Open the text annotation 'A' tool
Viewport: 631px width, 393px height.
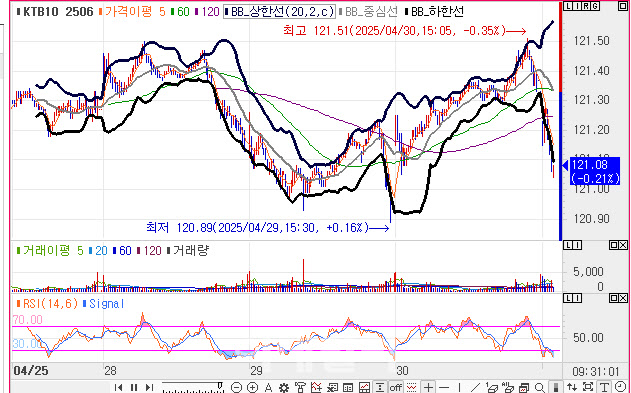[x=268, y=387]
